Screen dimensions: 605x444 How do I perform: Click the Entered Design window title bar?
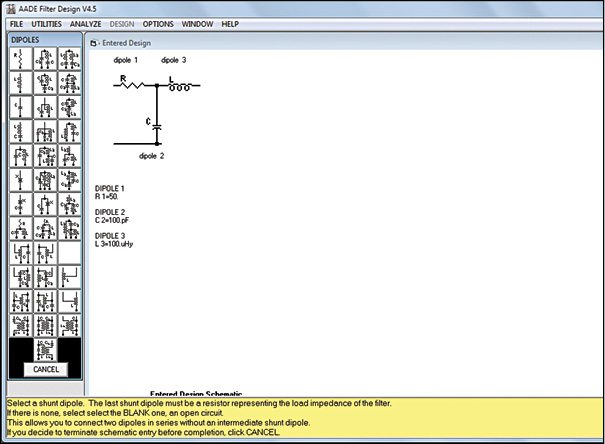pyautogui.click(x=300, y=44)
